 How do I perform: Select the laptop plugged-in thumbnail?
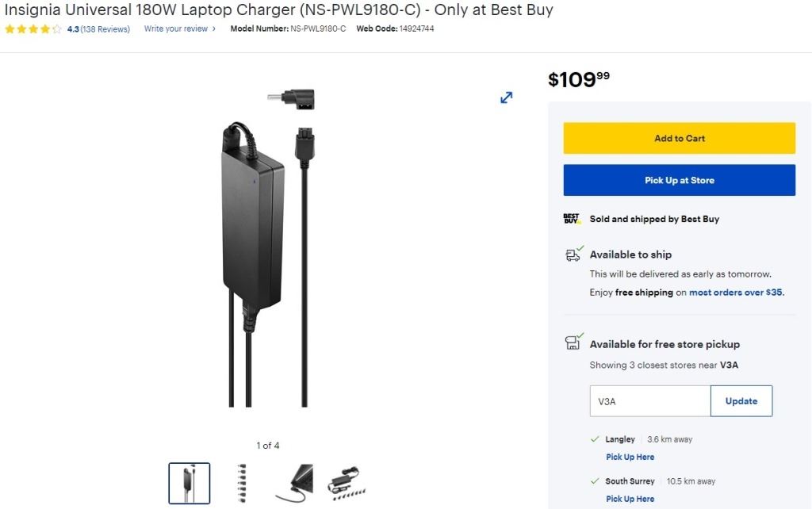[x=295, y=483]
